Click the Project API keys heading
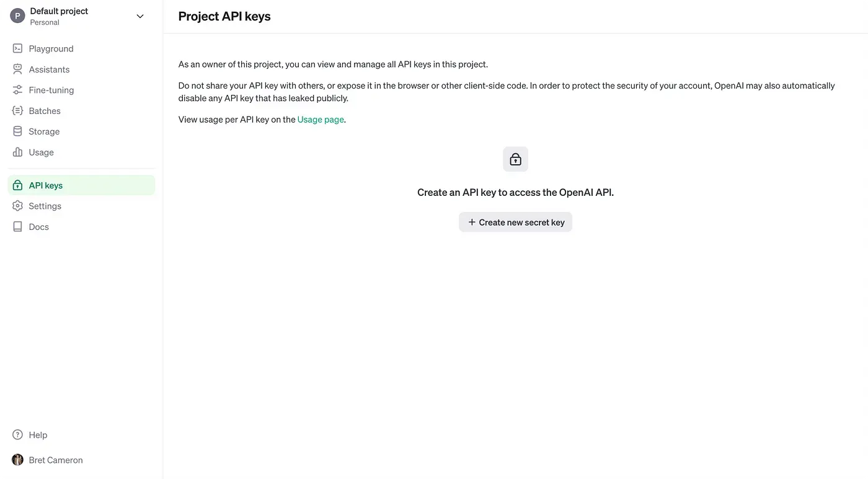 click(x=224, y=17)
